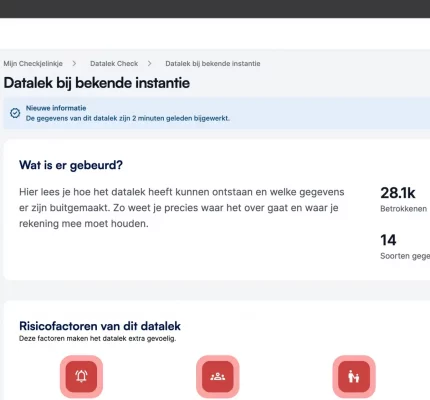The image size is (430, 400).
Task: Click the Soorten gegevens label
Action: pos(405,256)
